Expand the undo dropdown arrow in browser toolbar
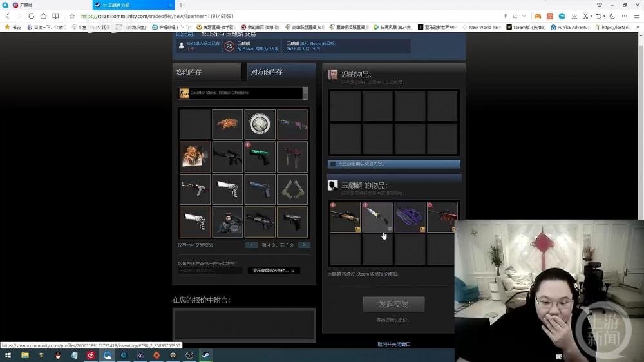The width and height of the screenshot is (644, 362). pos(604,17)
